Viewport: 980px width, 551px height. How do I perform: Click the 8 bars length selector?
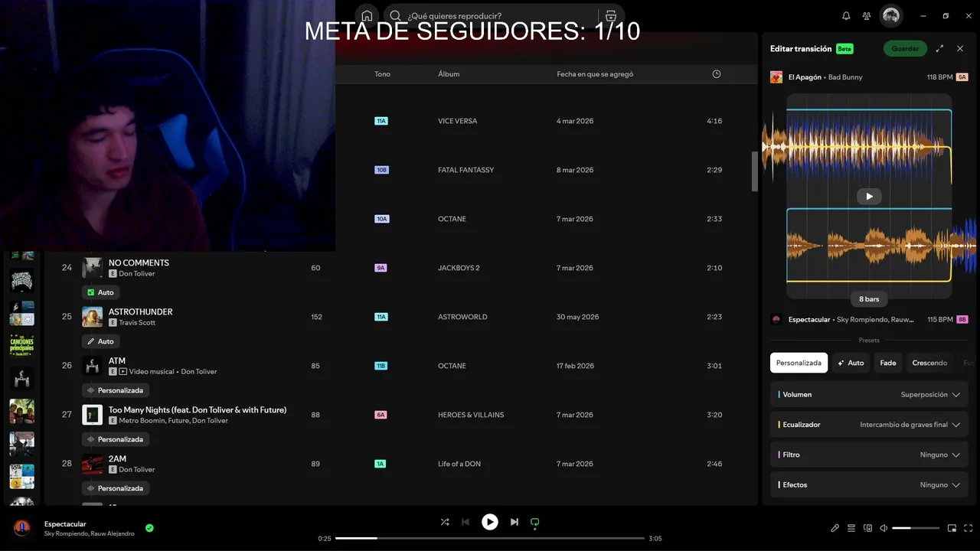click(869, 299)
